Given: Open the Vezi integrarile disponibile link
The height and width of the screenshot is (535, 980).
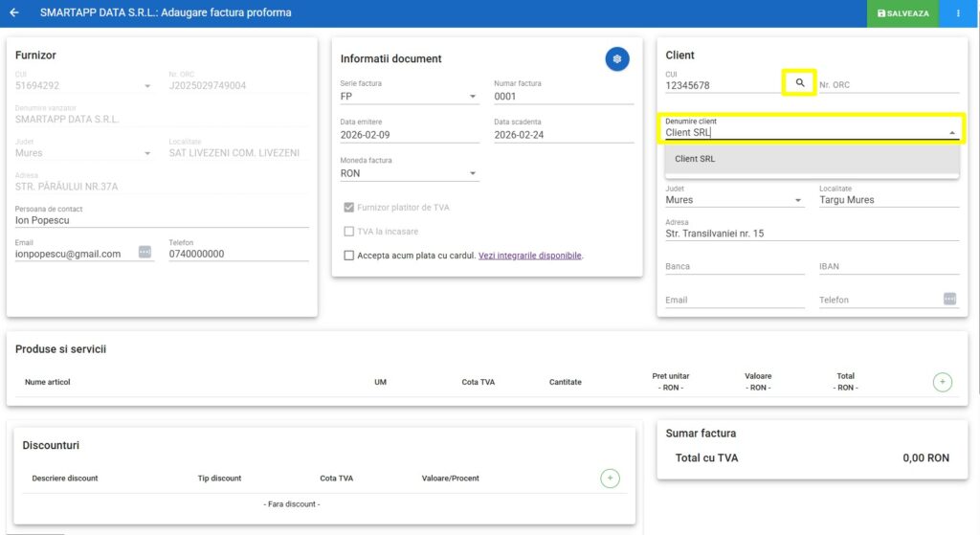Looking at the screenshot, I should (529, 256).
